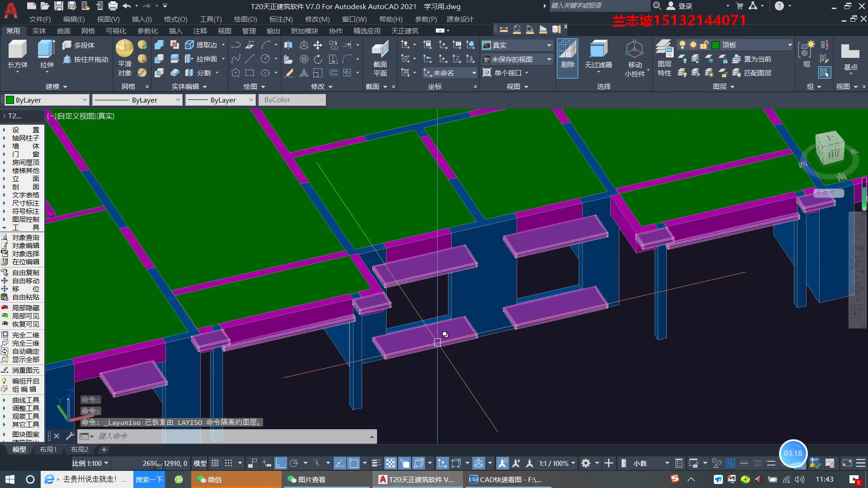The height and width of the screenshot is (488, 868).
Task: Activate the 拉伸 extrude tool
Action: coord(47,54)
